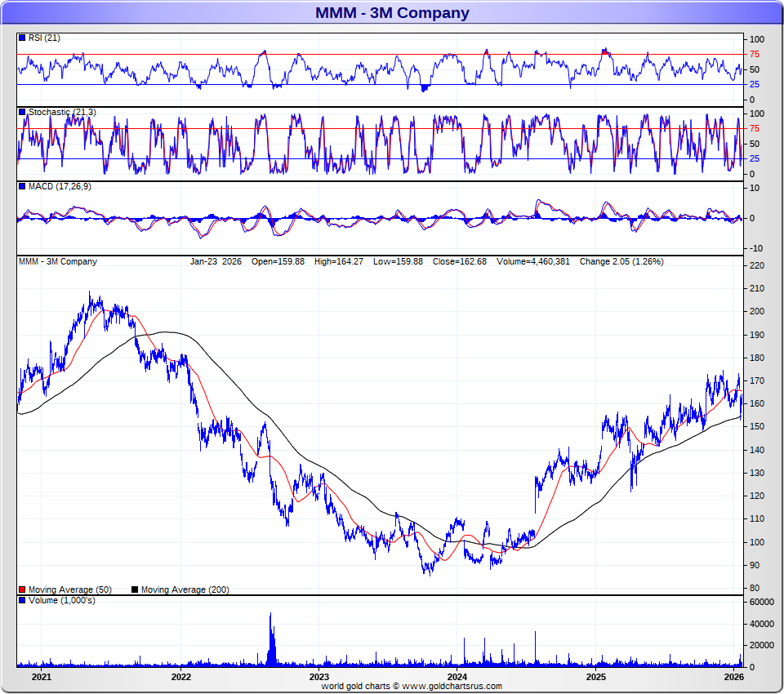This screenshot has width=784, height=694.
Task: Open the www.goldchartsrus.com footer link
Action: click(452, 687)
